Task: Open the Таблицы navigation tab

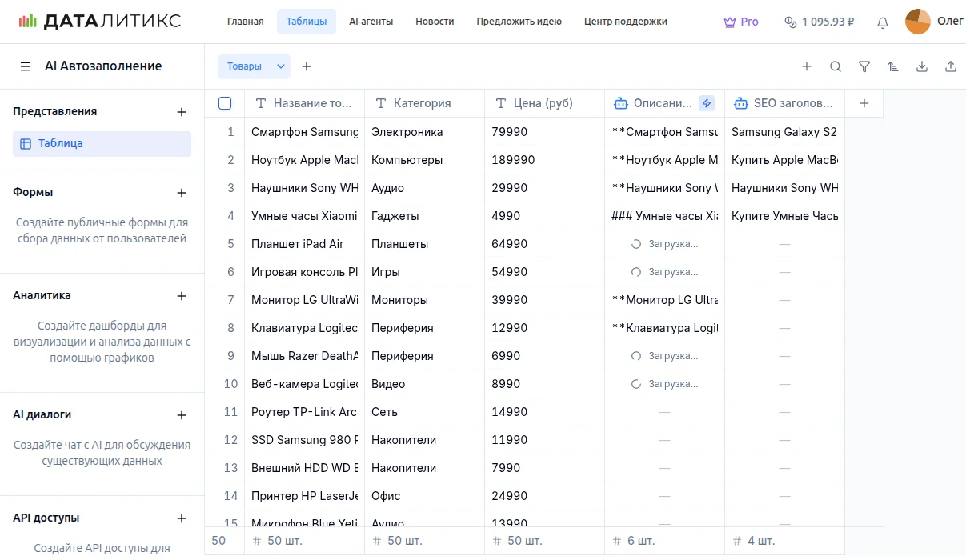Action: [306, 22]
